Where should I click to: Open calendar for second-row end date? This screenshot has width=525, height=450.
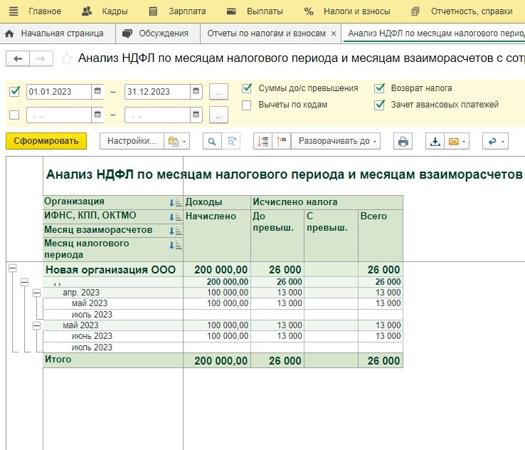coord(196,115)
